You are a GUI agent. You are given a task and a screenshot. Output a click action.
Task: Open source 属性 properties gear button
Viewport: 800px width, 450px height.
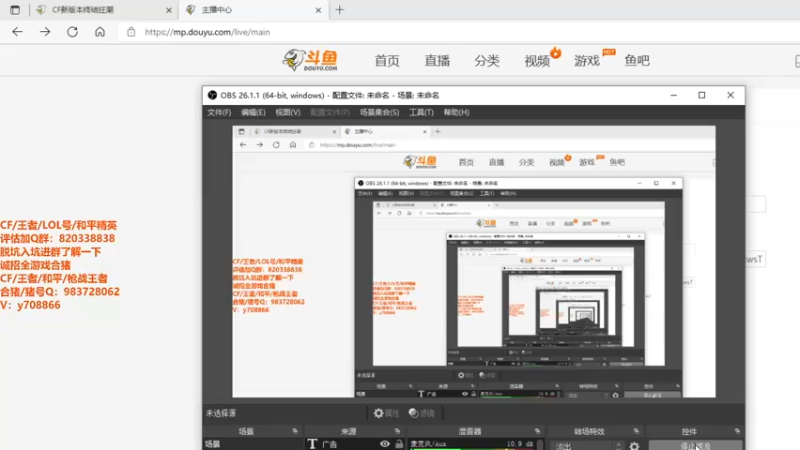pos(386,413)
